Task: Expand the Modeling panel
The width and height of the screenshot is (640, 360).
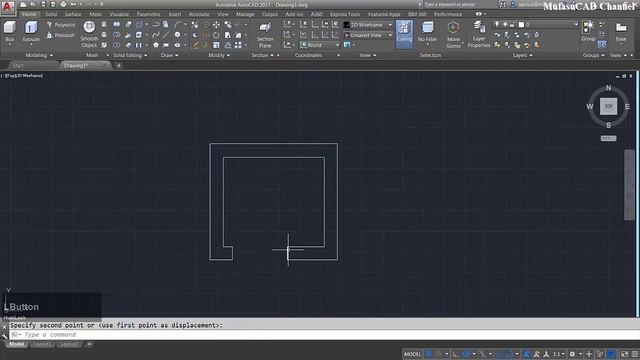Action: click(x=39, y=55)
